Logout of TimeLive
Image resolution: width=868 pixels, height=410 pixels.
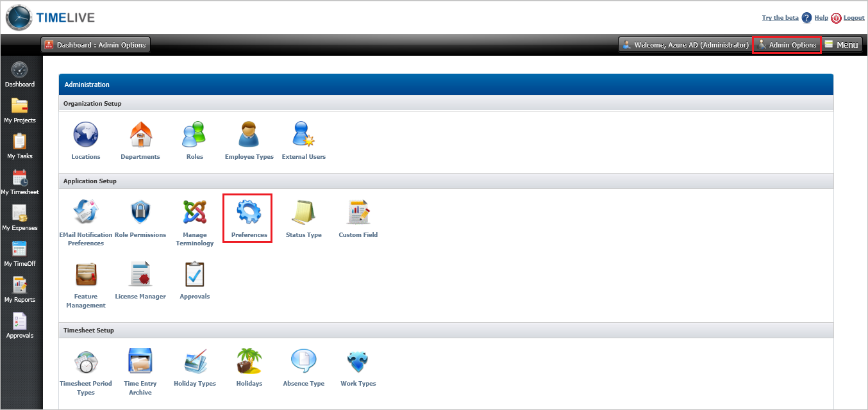[x=853, y=17]
